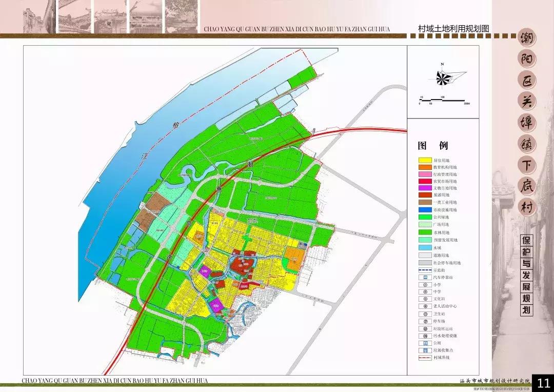
Task: Select the mint 预留发展用地 swatch
Action: point(425,240)
